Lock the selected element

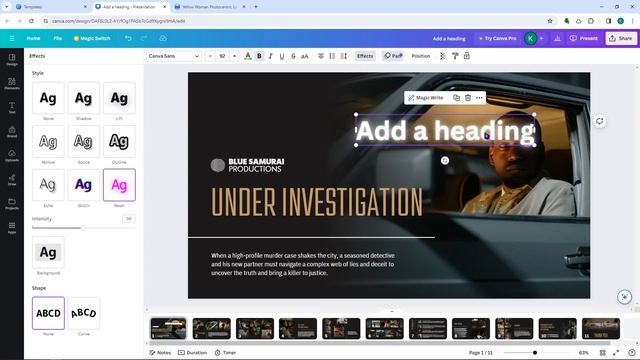pyautogui.click(x=467, y=56)
